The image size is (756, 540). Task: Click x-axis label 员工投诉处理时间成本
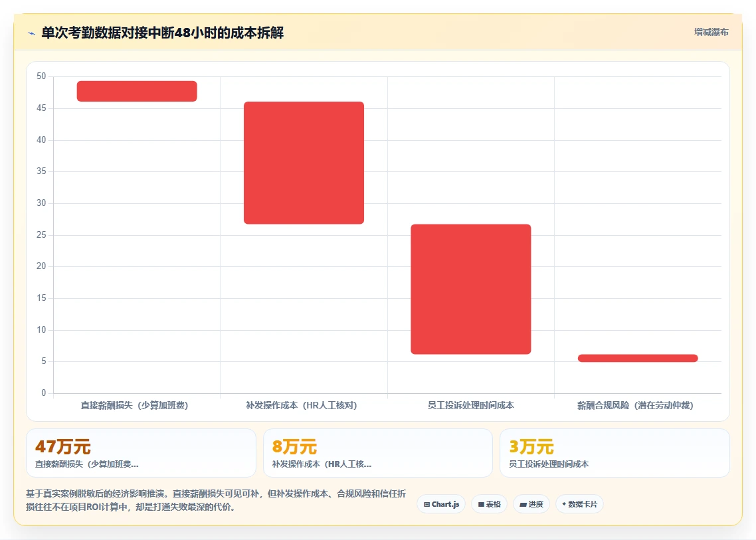tap(470, 405)
